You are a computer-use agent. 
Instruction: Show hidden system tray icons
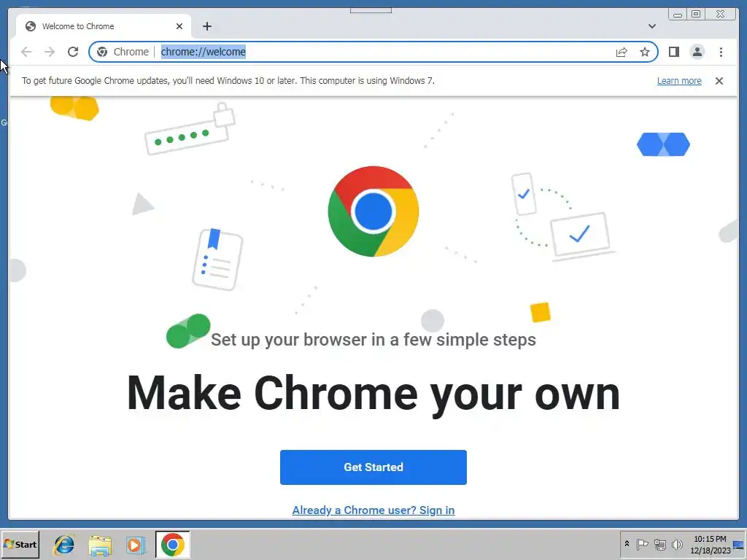pyautogui.click(x=627, y=544)
